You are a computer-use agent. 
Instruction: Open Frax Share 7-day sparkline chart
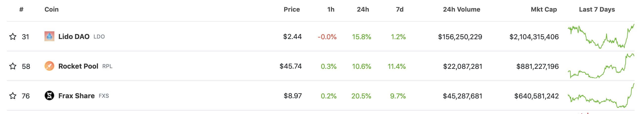coord(601,95)
